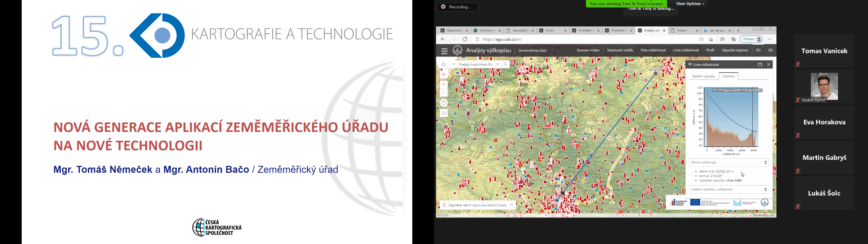
Task: Switch map view to 2D
Action: click(x=758, y=50)
